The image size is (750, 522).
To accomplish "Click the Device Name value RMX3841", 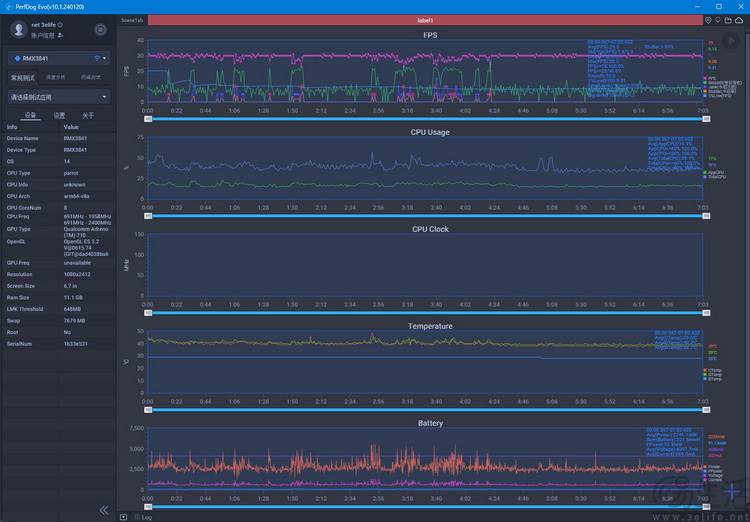I will [x=75, y=138].
